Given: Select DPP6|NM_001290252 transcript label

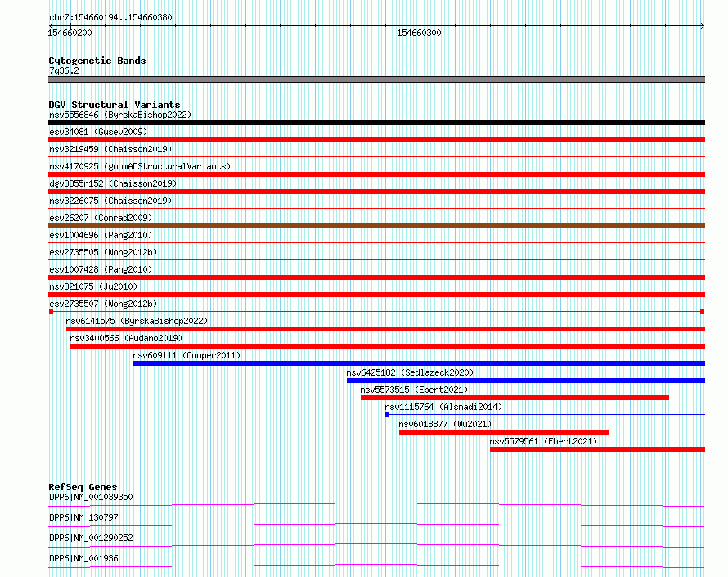Looking at the screenshot, I should click(91, 538).
